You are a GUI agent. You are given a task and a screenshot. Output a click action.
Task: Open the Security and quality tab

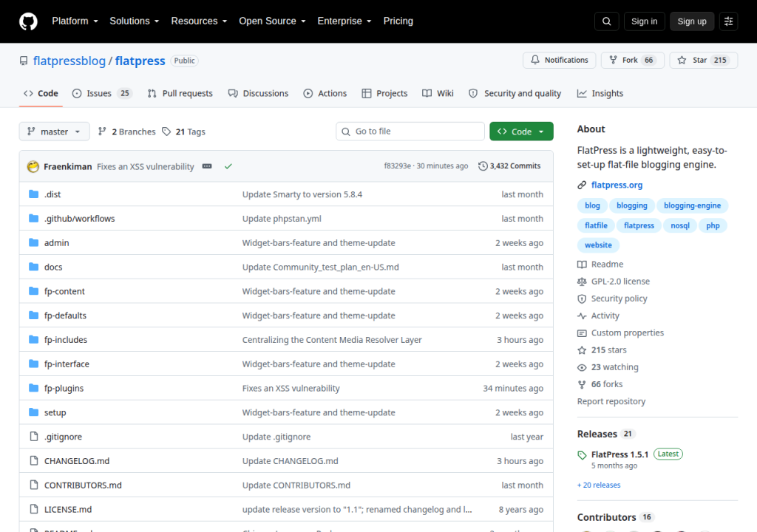point(515,93)
